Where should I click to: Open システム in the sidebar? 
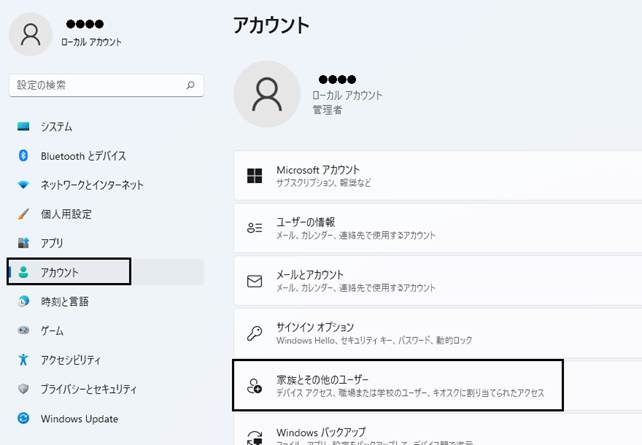point(106,126)
